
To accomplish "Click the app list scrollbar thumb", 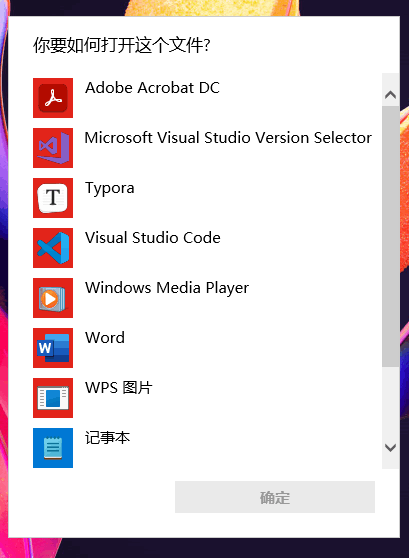I will click(390, 236).
